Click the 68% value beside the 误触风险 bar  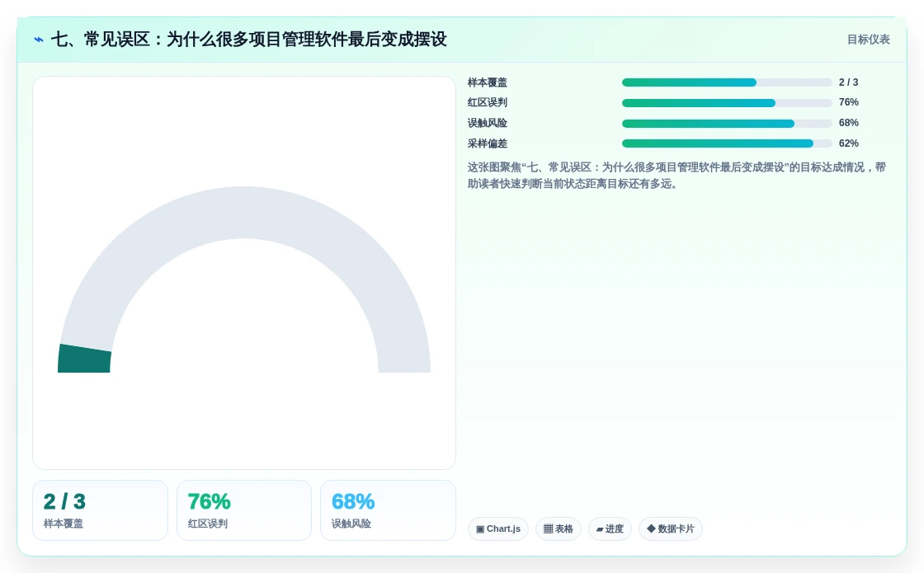[849, 123]
